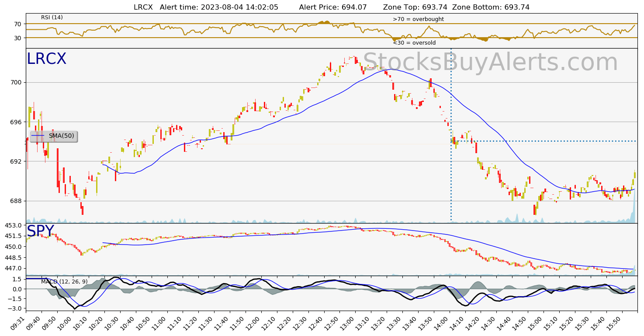Click the vertical dotted alert-time marker line
644x336 pixels.
coord(451,136)
